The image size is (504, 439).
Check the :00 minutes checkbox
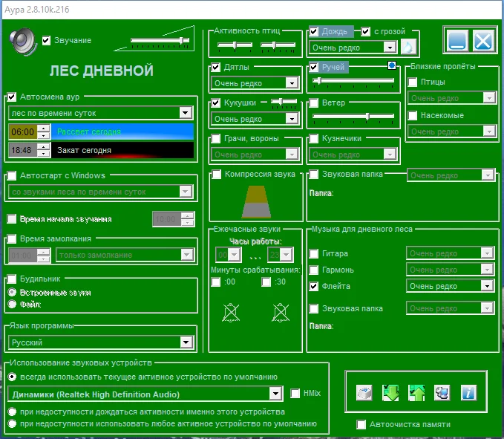[216, 282]
